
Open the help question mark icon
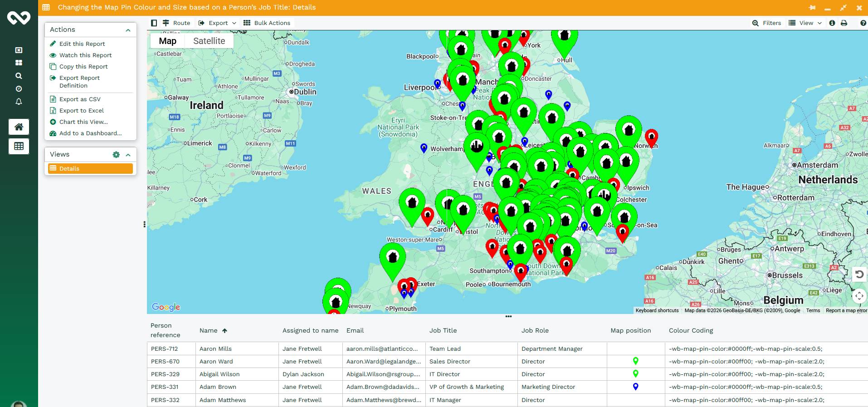pos(863,23)
